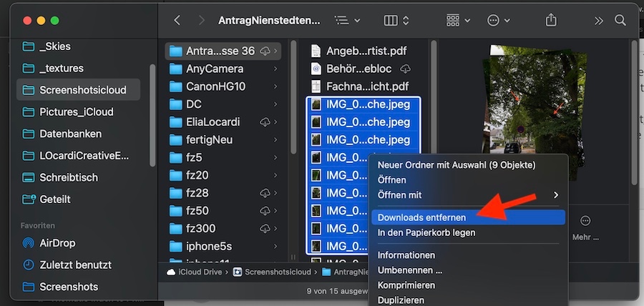This screenshot has width=644, height=306.
Task: Open the column view switcher
Action: [397, 21]
